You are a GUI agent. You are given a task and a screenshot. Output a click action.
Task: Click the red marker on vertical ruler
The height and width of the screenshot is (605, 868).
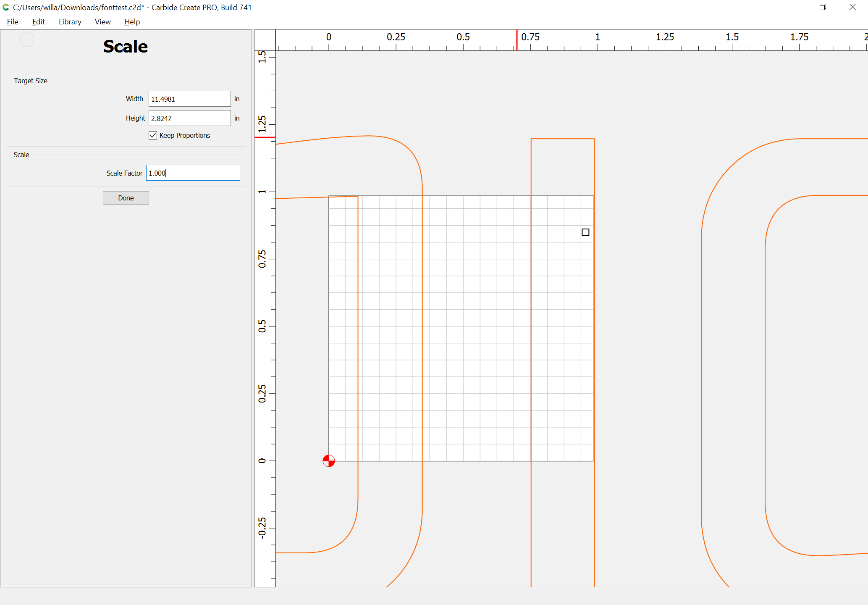[265, 137]
